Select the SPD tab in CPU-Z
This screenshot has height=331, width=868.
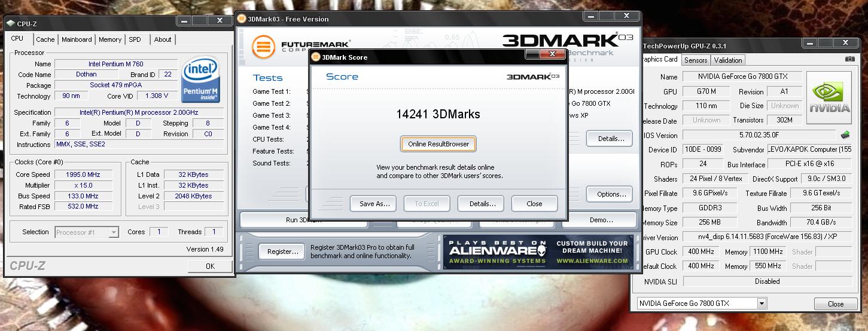point(135,39)
